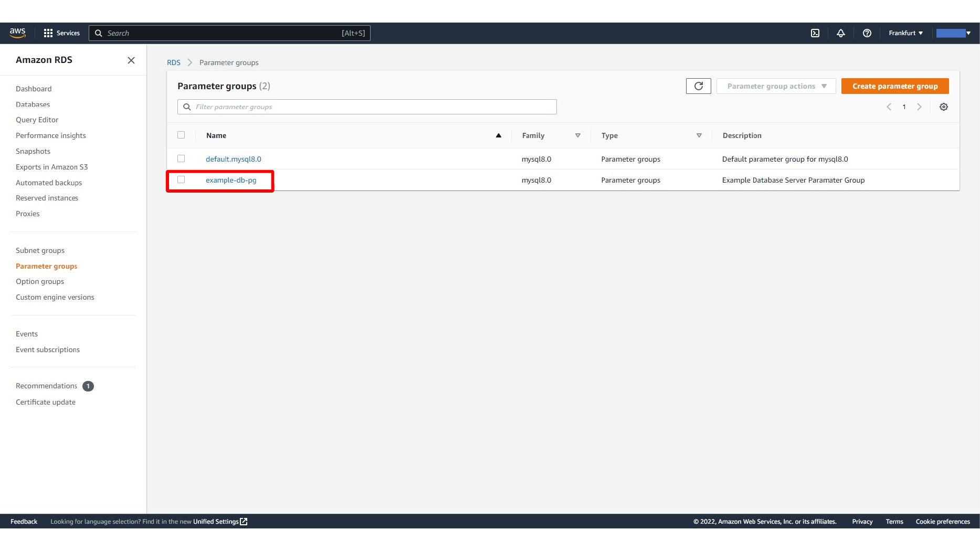Open the CloudShell terminal icon
This screenshot has height=551, width=980.
click(815, 33)
